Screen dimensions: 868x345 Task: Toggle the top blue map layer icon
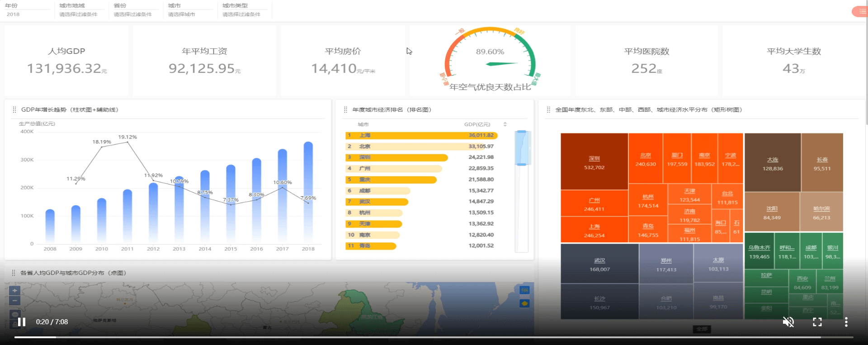point(524,290)
